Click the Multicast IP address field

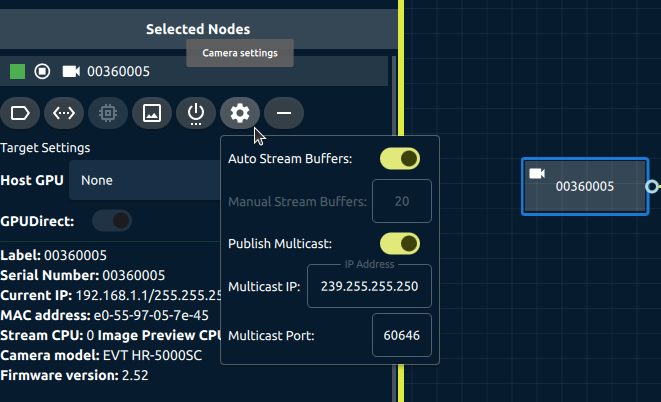[x=369, y=286]
